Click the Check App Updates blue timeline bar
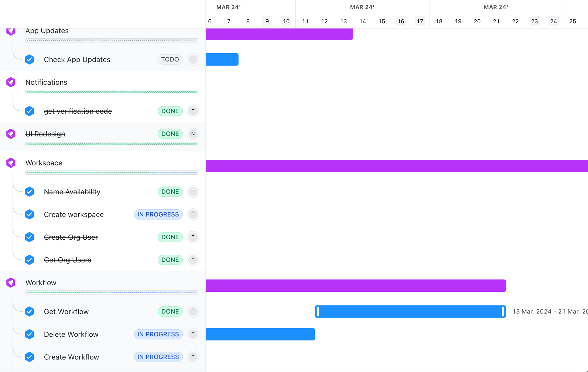 (222, 59)
